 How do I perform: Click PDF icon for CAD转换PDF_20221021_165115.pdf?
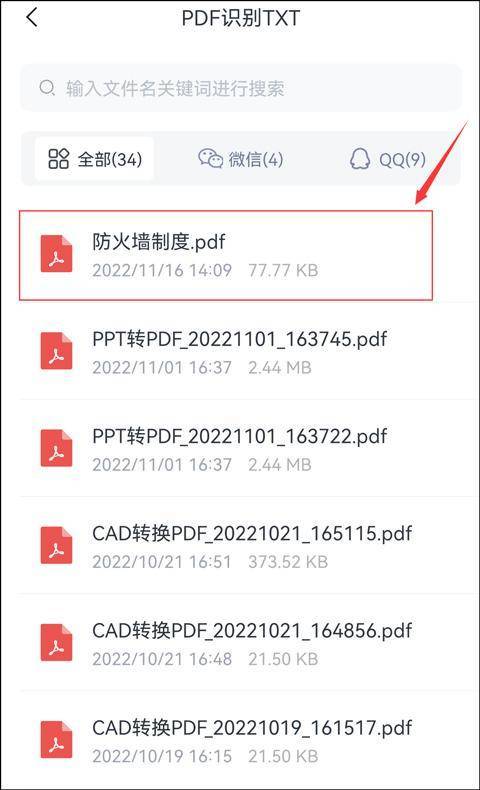[x=56, y=546]
